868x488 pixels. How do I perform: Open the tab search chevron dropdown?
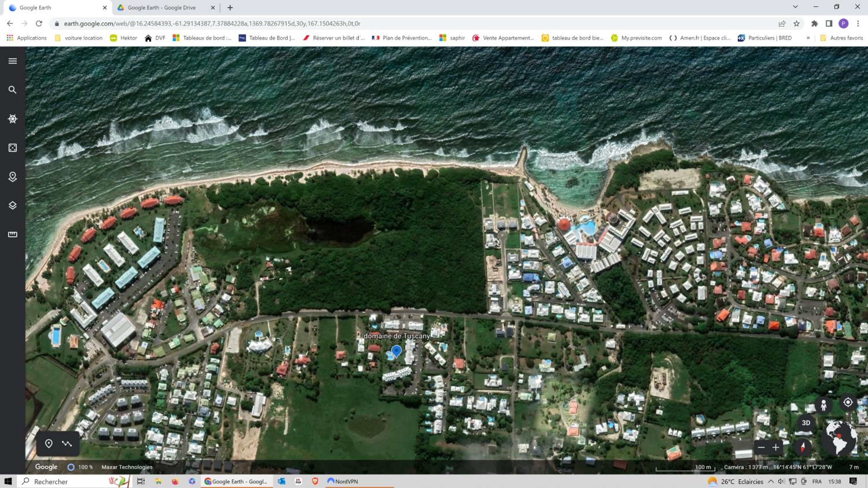pyautogui.click(x=795, y=7)
